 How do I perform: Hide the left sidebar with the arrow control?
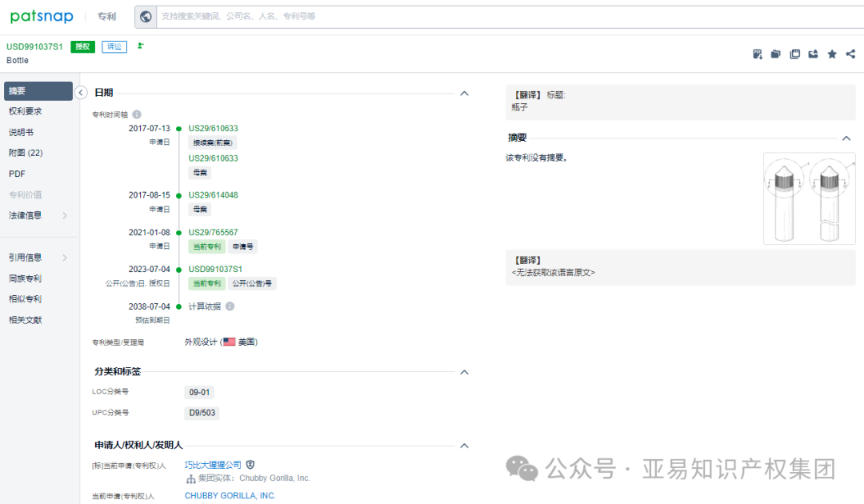point(81,92)
